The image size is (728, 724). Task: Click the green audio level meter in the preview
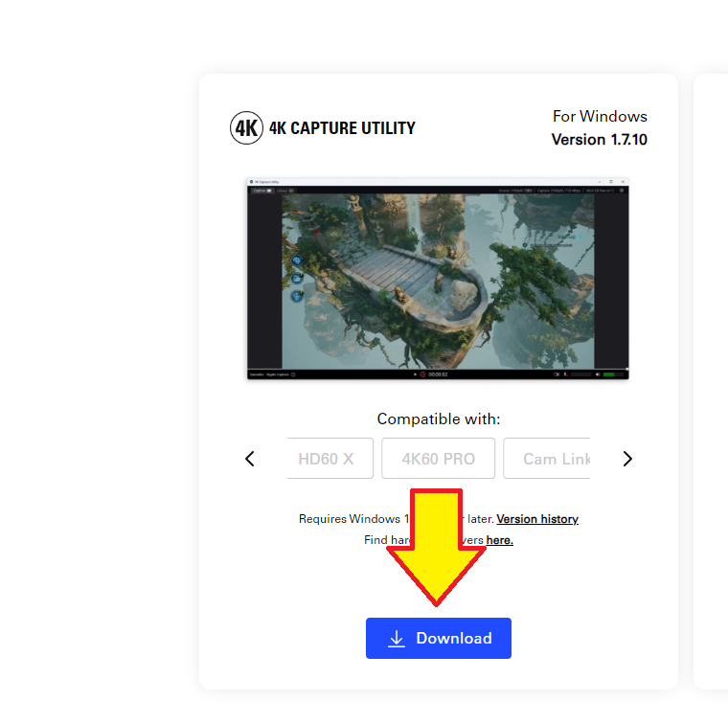pyautogui.click(x=609, y=374)
